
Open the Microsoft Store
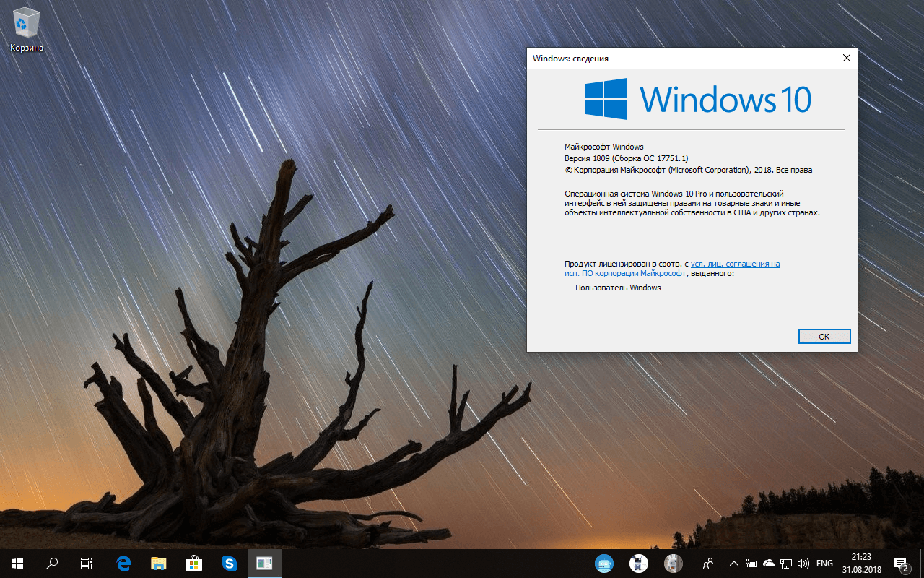tap(193, 564)
